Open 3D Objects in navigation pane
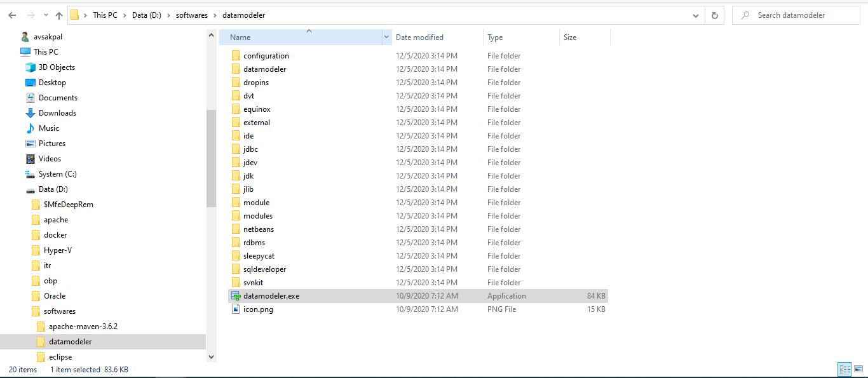The image size is (868, 378). pyautogui.click(x=57, y=67)
